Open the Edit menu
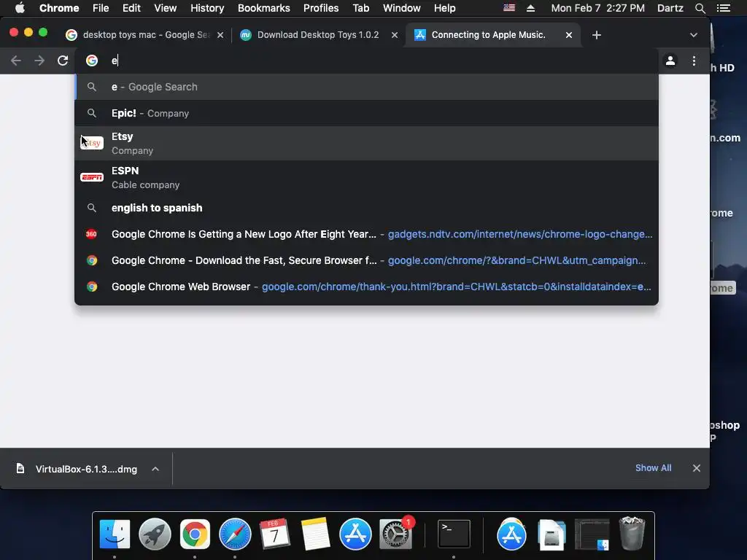Image resolution: width=747 pixels, height=560 pixels. click(x=131, y=8)
